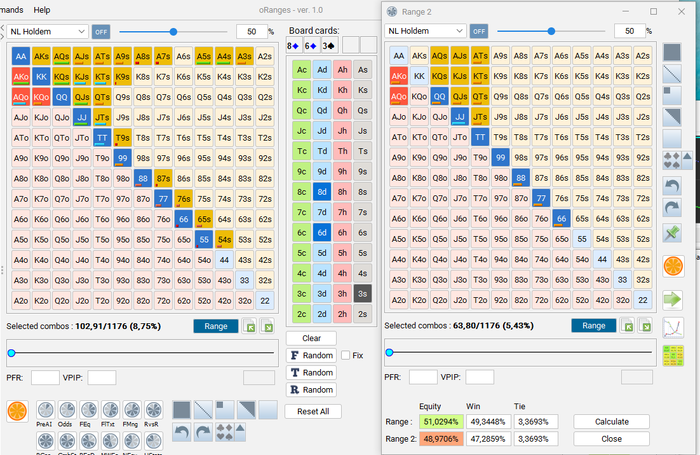Click the export range icon beside main Range button
Image resolution: width=700 pixels, height=455 pixels.
click(267, 326)
